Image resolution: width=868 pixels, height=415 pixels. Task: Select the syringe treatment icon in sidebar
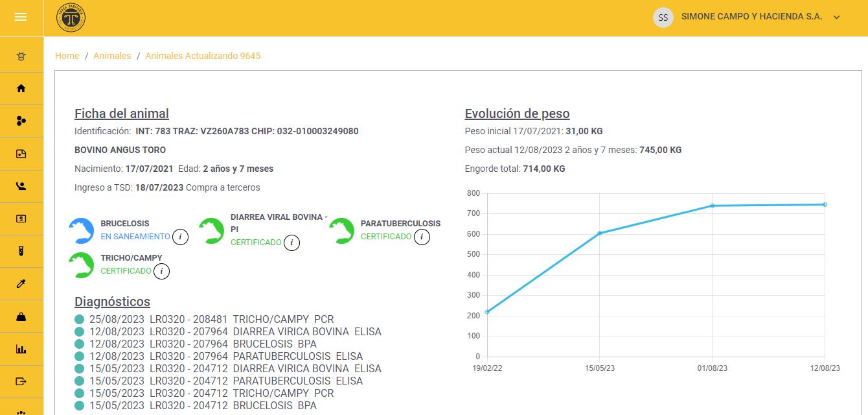22,283
